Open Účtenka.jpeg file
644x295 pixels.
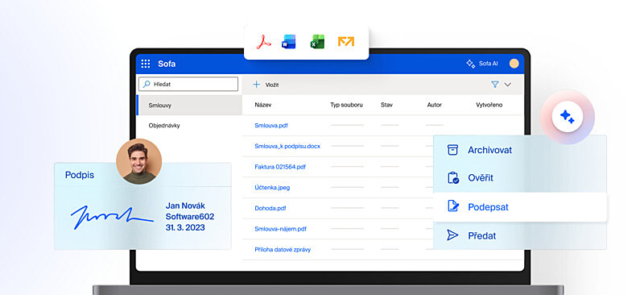tap(272, 187)
